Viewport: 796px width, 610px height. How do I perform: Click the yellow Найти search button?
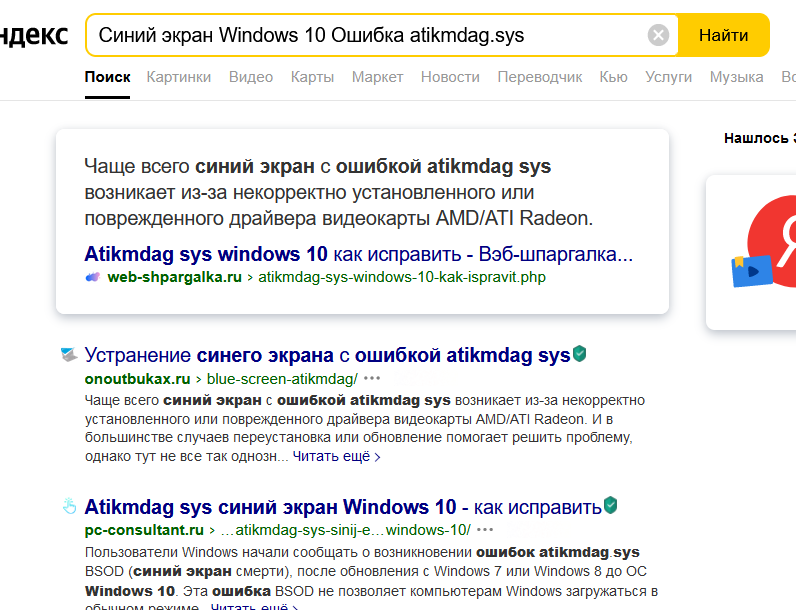pyautogui.click(x=723, y=36)
